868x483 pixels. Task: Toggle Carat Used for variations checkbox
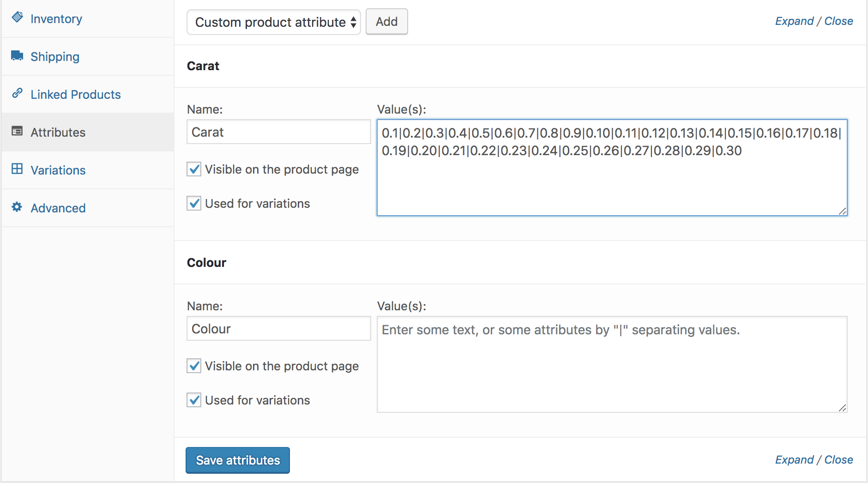tap(194, 203)
